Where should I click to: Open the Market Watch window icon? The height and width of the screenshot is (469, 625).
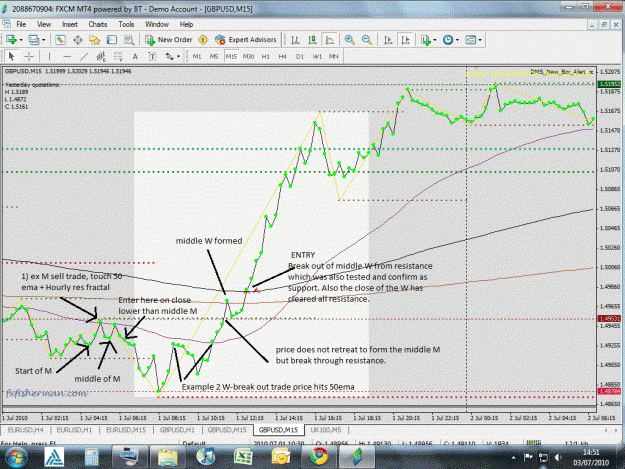point(60,40)
